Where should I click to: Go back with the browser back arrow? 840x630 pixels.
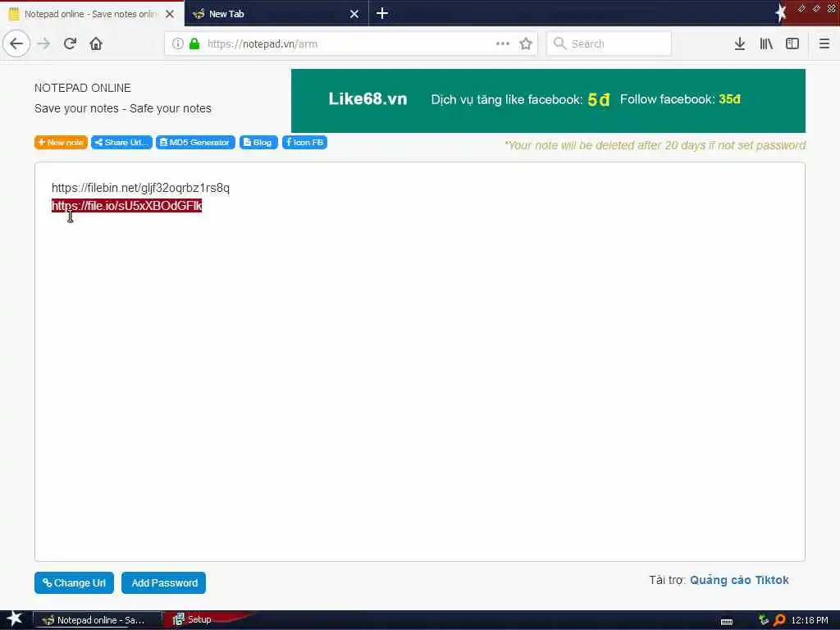16,43
